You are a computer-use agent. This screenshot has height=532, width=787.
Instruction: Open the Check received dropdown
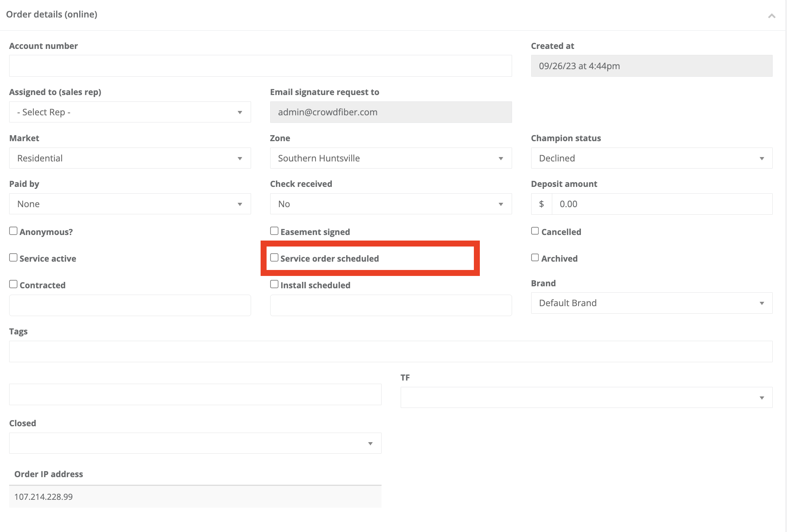[390, 204]
